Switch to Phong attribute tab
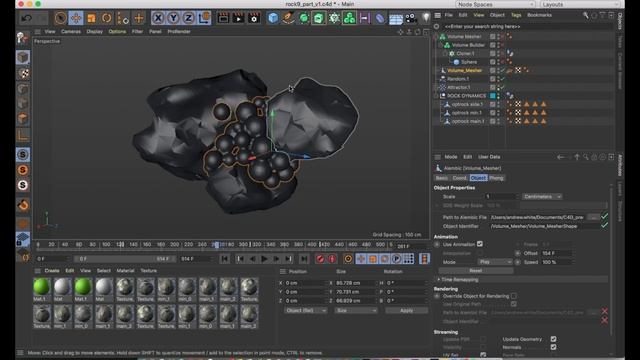 [496, 178]
